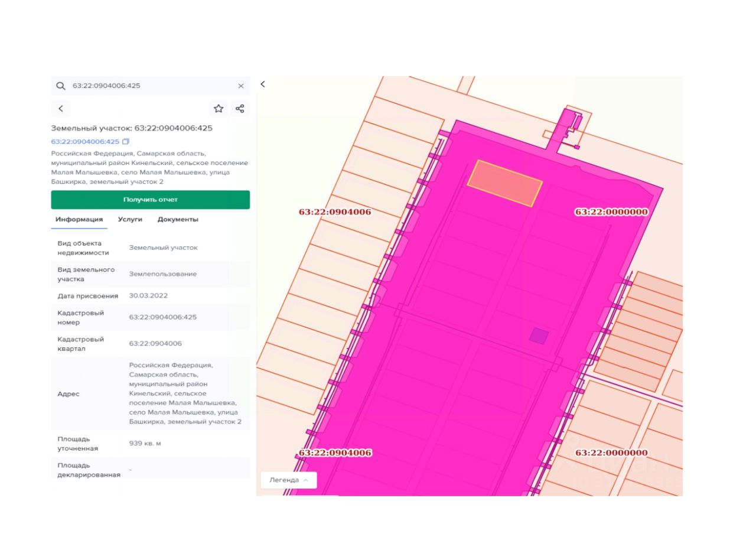Image resolution: width=756 pixels, height=534 pixels.
Task: Collapse the side panel with chevron arrow
Action: (263, 84)
